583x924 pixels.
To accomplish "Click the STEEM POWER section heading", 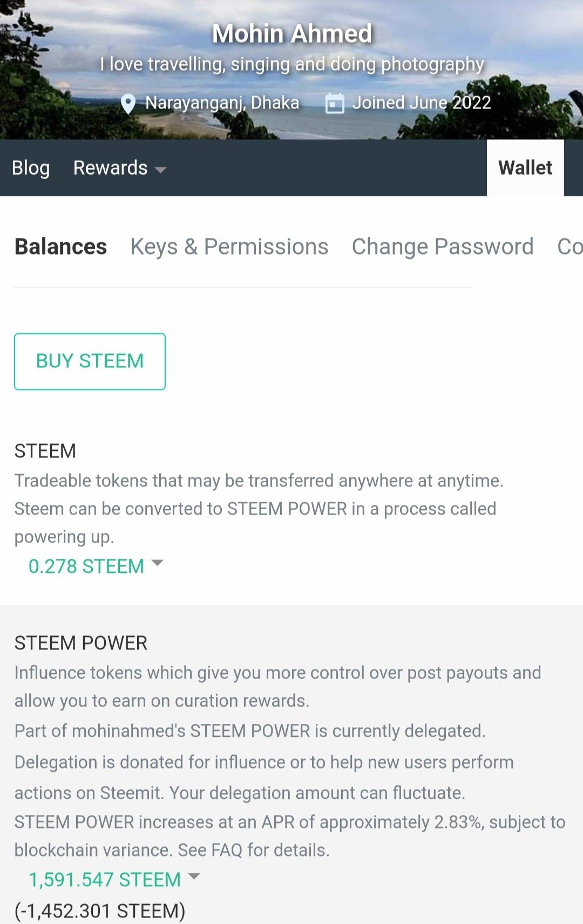I will pyautogui.click(x=81, y=643).
